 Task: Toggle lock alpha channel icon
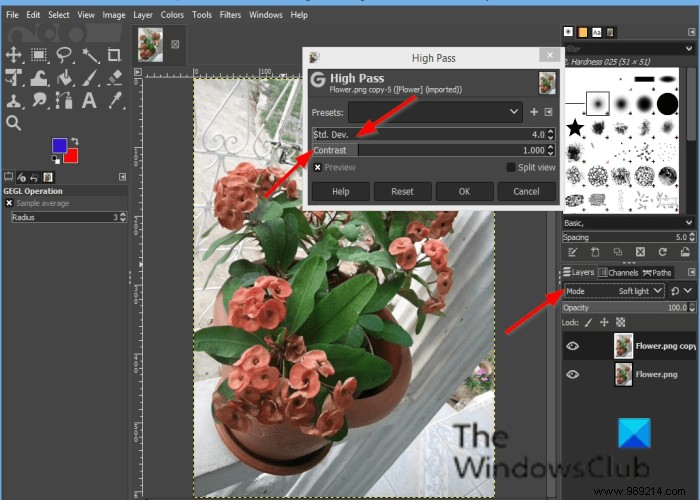point(621,322)
